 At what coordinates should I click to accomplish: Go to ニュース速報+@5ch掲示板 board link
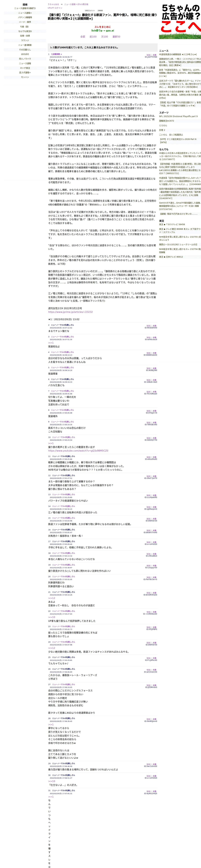[76, 4]
